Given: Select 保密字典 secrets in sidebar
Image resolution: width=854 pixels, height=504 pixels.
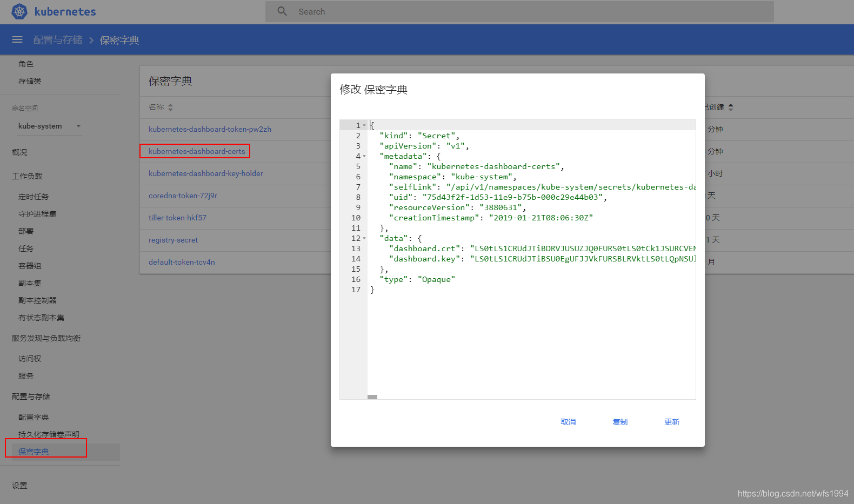Looking at the screenshot, I should pos(34,452).
